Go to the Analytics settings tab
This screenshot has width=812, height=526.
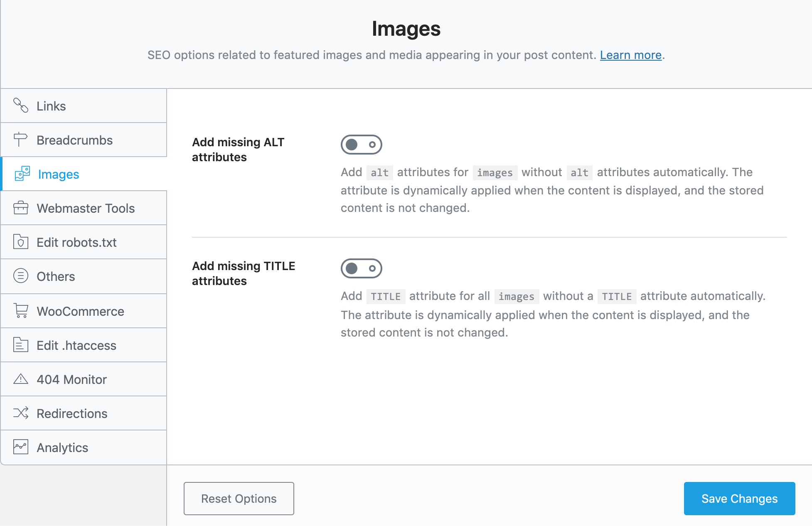[x=62, y=447]
